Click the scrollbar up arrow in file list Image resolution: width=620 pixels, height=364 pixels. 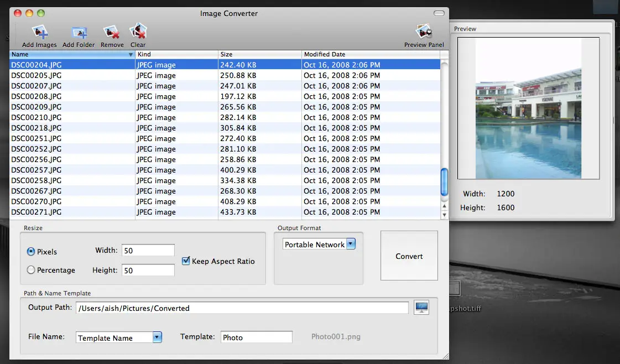click(x=445, y=206)
